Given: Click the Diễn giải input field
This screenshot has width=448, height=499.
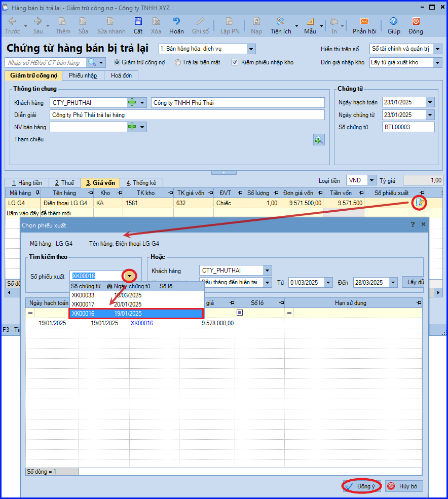Looking at the screenshot, I should click(x=187, y=115).
